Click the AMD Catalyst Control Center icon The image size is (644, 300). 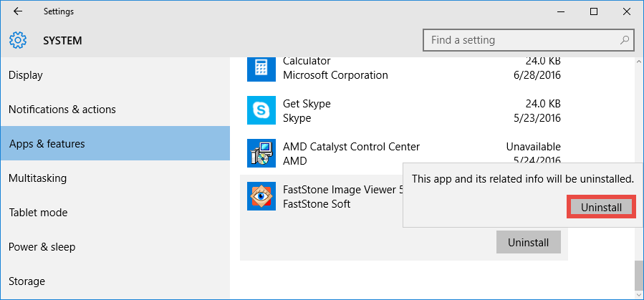tap(261, 153)
